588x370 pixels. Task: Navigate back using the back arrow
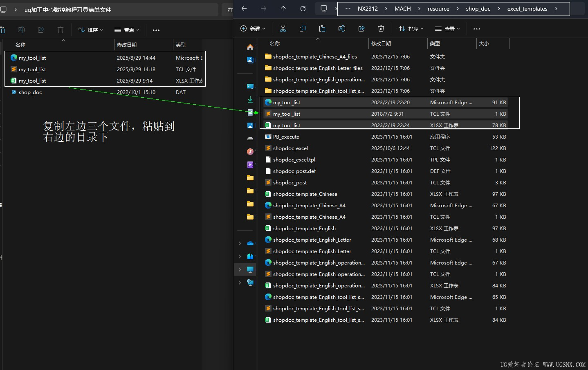tap(244, 9)
